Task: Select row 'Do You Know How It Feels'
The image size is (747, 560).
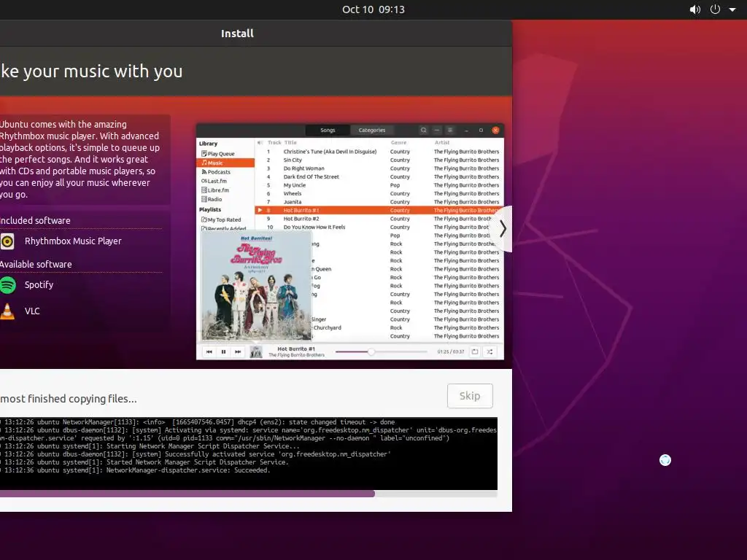Action: pyautogui.click(x=379, y=227)
